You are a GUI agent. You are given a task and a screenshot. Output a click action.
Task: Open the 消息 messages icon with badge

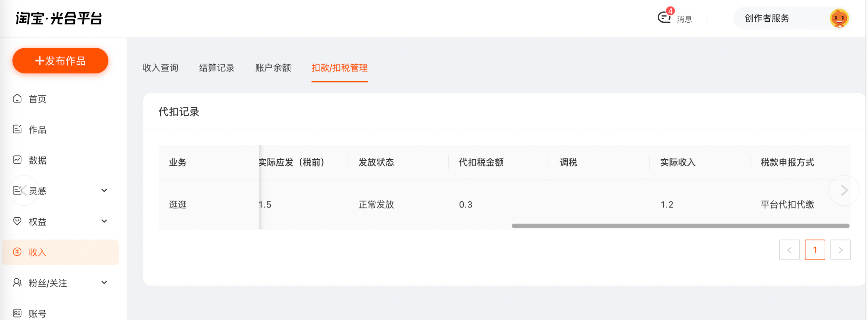pyautogui.click(x=665, y=16)
